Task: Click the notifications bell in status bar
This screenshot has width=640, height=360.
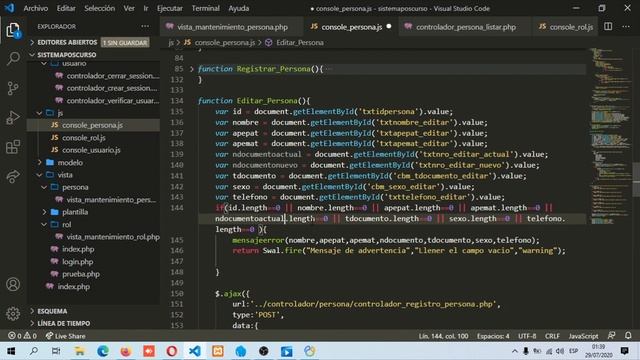Action: tap(628, 336)
